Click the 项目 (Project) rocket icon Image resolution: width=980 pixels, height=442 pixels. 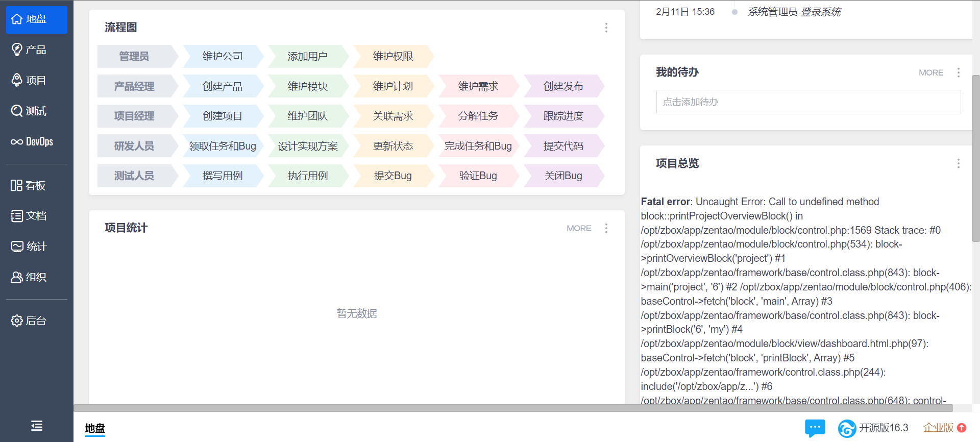(x=17, y=80)
